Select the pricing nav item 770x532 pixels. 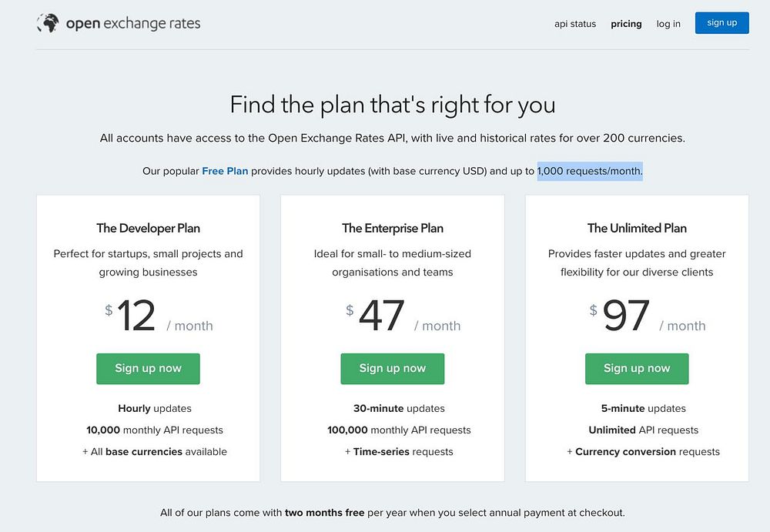pyautogui.click(x=626, y=24)
